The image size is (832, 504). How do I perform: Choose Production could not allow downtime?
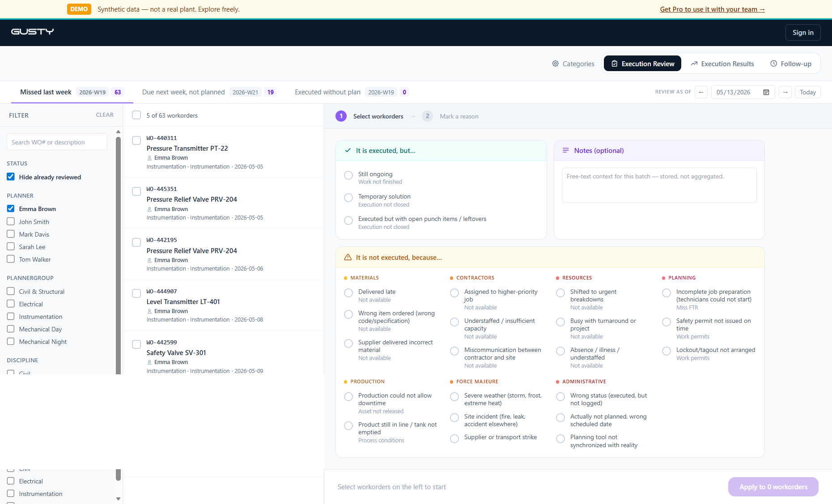(348, 397)
